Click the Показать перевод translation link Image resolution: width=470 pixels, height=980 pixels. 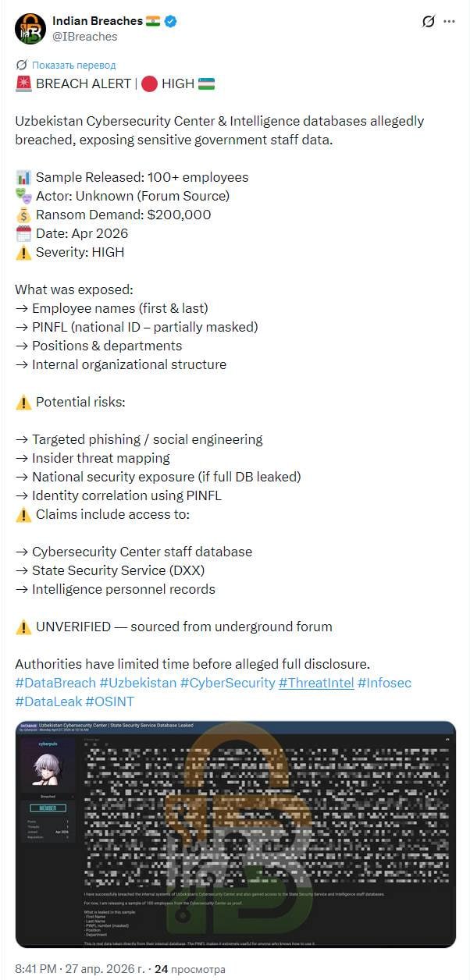click(x=74, y=65)
